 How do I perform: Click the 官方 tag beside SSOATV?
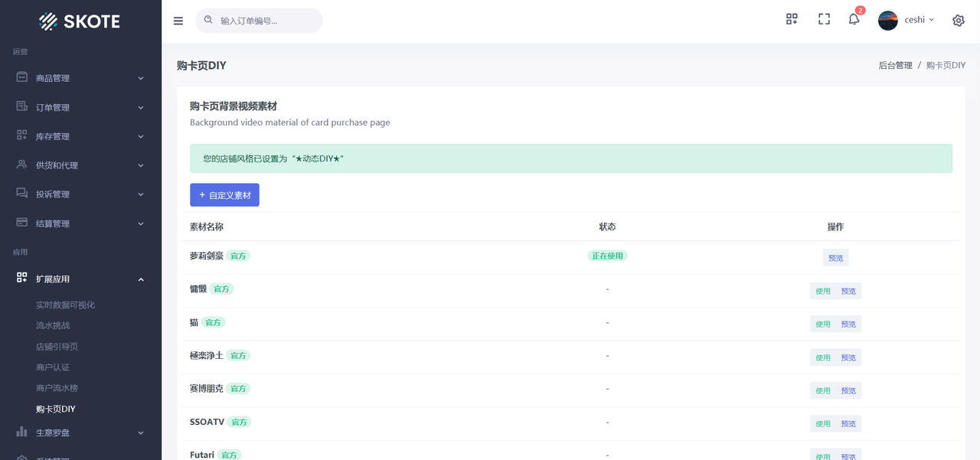point(239,422)
